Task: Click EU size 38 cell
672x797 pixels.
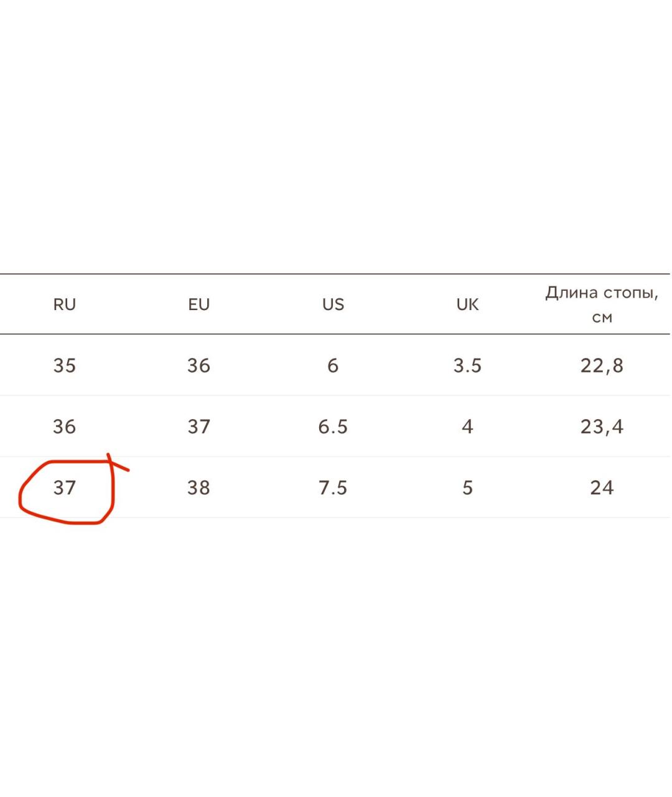Action: coord(199,488)
